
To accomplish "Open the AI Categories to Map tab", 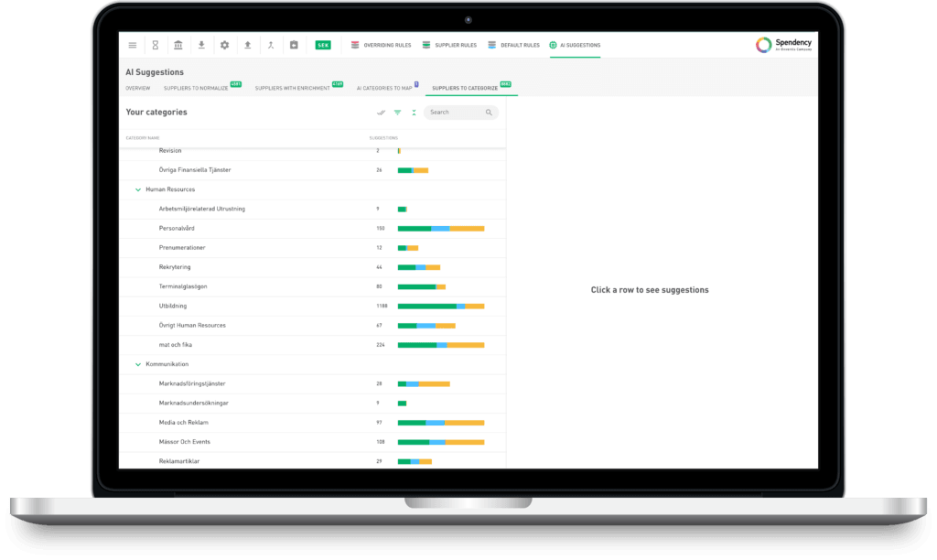I will [384, 88].
